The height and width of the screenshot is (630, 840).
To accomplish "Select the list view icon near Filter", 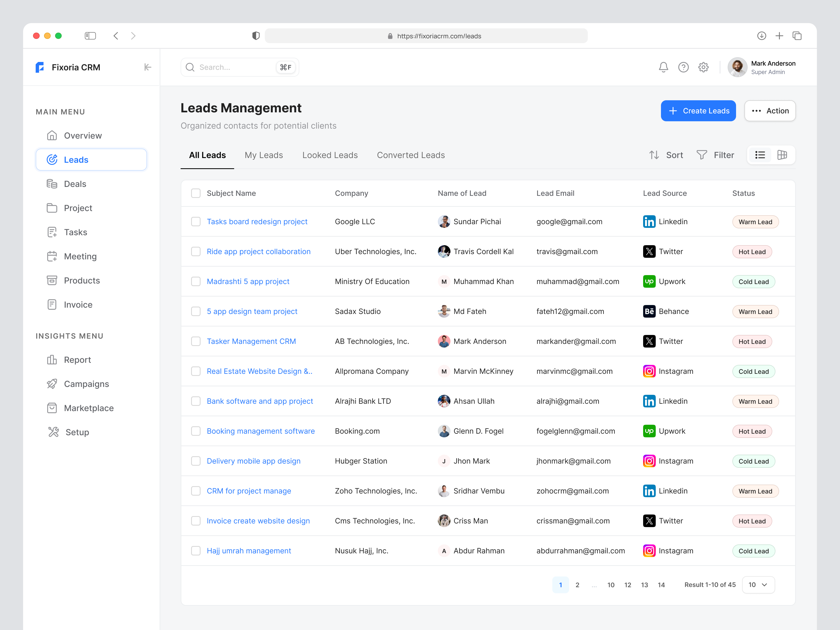I will click(759, 155).
